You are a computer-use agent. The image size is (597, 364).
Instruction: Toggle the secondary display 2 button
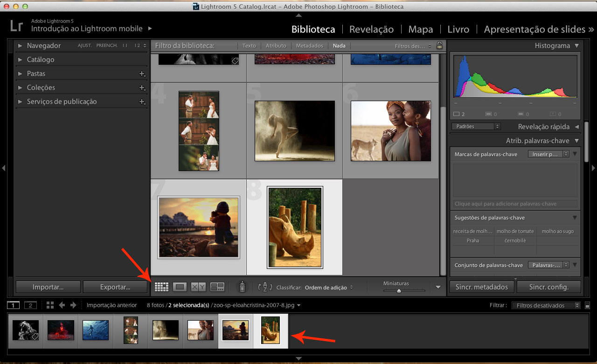pyautogui.click(x=30, y=305)
